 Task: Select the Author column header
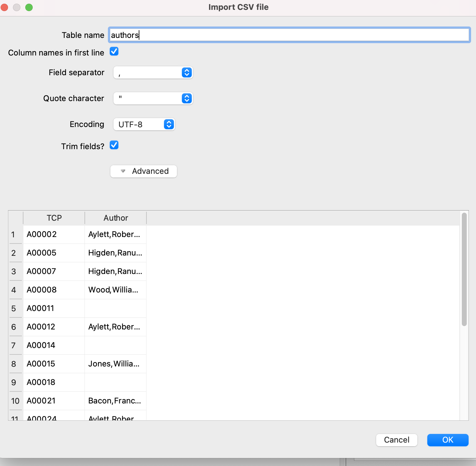point(116,218)
